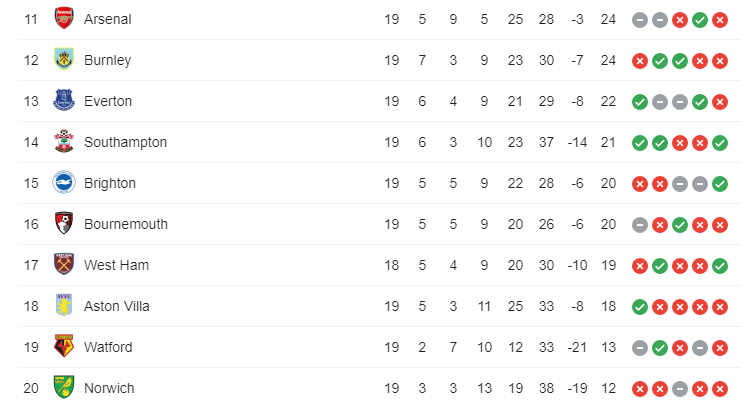Click the Bournemouth club crest
The height and width of the screenshot is (419, 741).
[x=64, y=223]
